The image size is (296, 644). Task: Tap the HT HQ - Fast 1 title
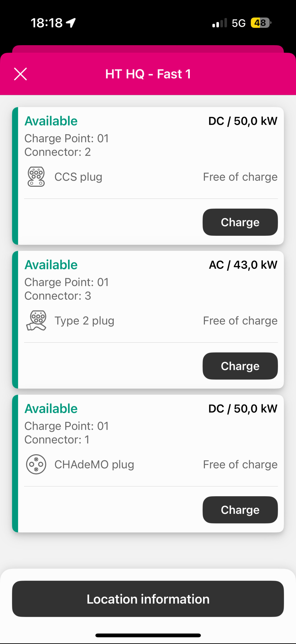[148, 74]
